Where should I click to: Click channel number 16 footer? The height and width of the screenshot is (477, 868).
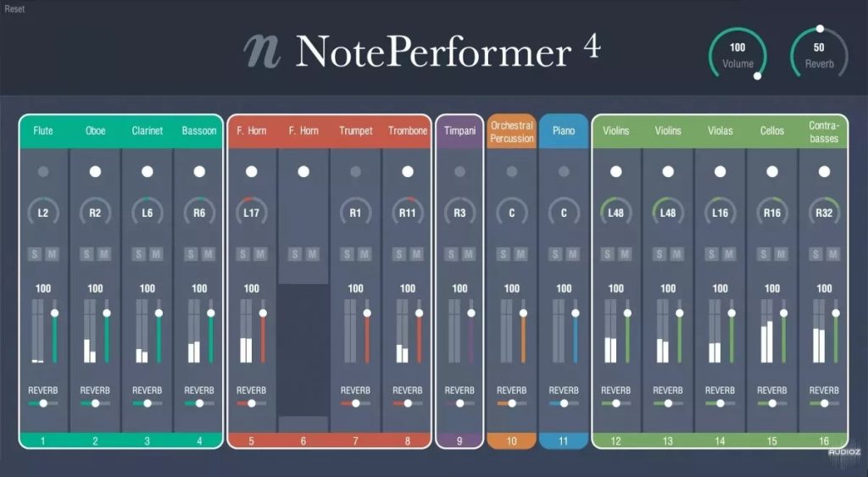[824, 441]
